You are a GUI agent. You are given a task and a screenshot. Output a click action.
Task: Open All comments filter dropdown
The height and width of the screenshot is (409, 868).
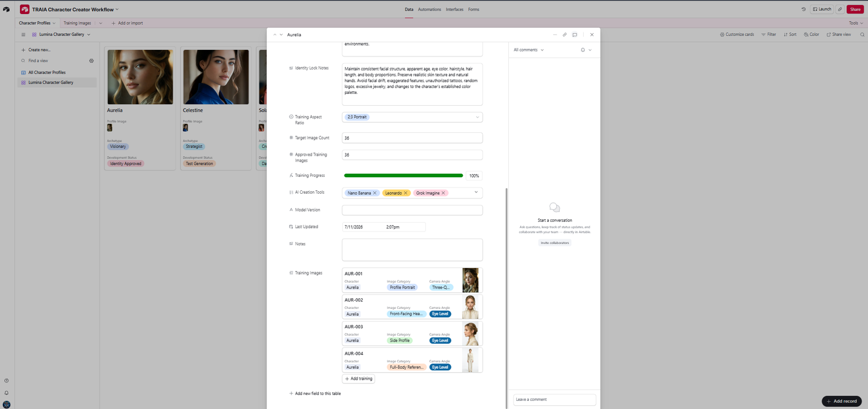(528, 50)
